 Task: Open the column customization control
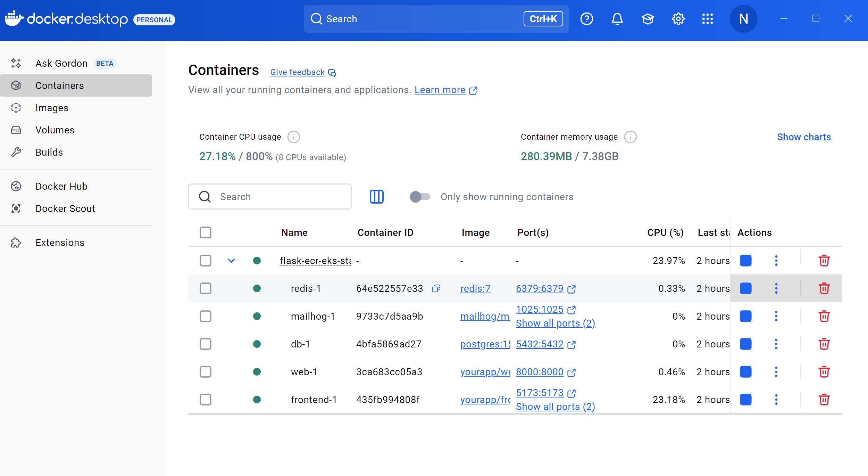(x=376, y=197)
